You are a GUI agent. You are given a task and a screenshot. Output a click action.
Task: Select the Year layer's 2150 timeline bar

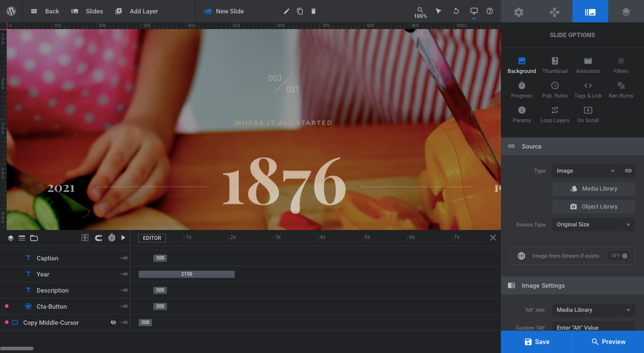tap(186, 274)
